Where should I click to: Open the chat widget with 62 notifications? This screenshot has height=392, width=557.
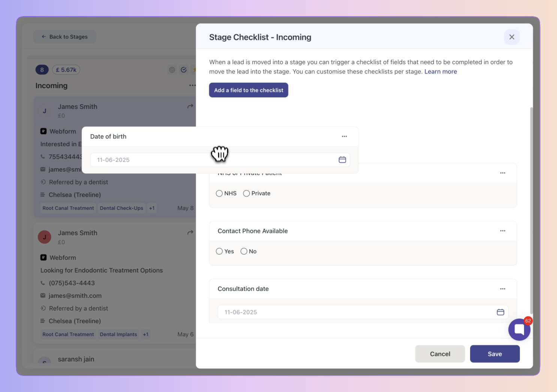[x=519, y=329]
